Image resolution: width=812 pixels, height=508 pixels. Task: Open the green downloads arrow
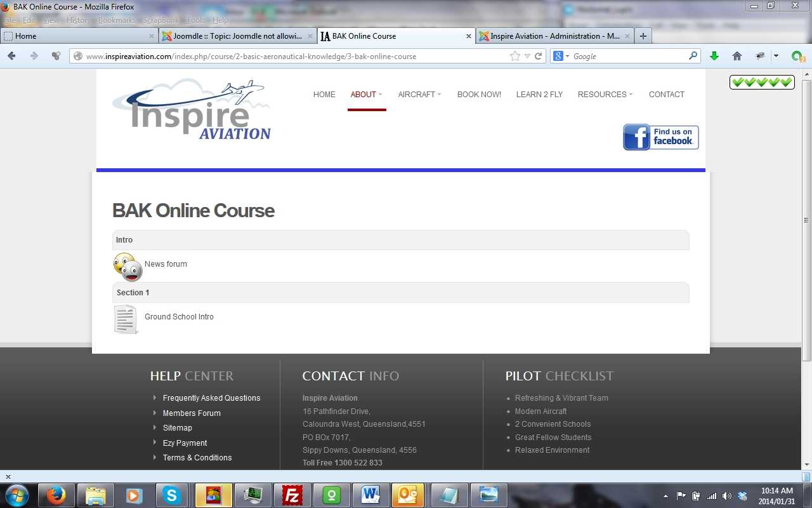[x=714, y=56]
